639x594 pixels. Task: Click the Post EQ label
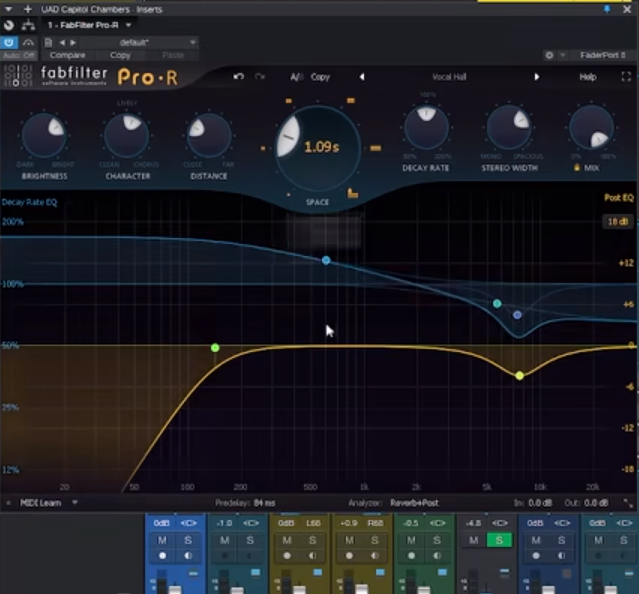[619, 198]
